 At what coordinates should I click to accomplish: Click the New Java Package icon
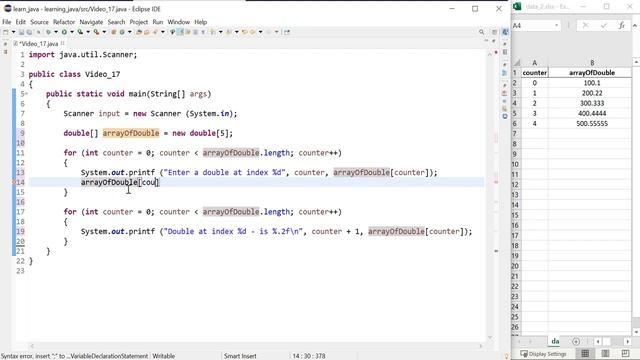pyautogui.click(x=113, y=32)
